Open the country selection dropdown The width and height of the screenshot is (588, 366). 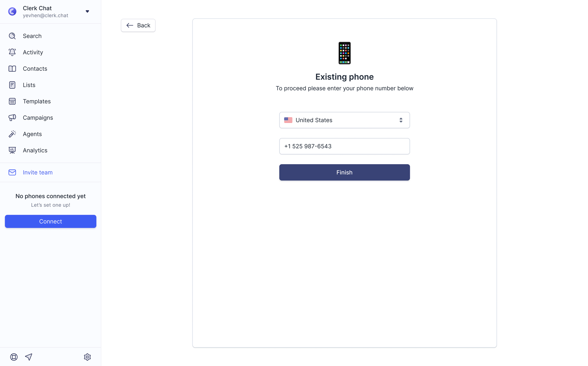[344, 120]
